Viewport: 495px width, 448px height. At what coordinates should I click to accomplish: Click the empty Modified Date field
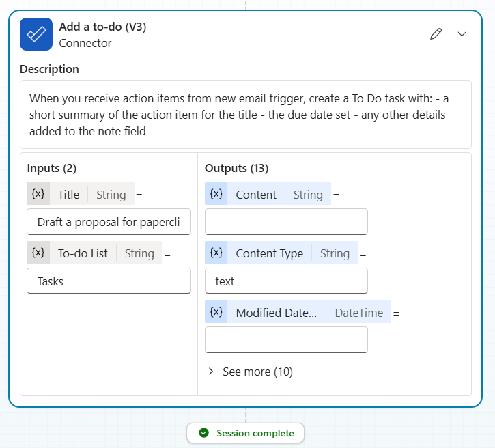pos(286,339)
